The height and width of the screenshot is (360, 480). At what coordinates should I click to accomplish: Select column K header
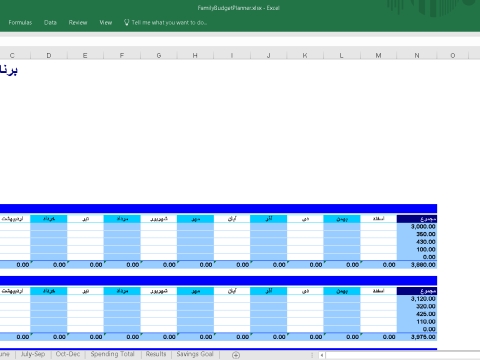[305, 55]
